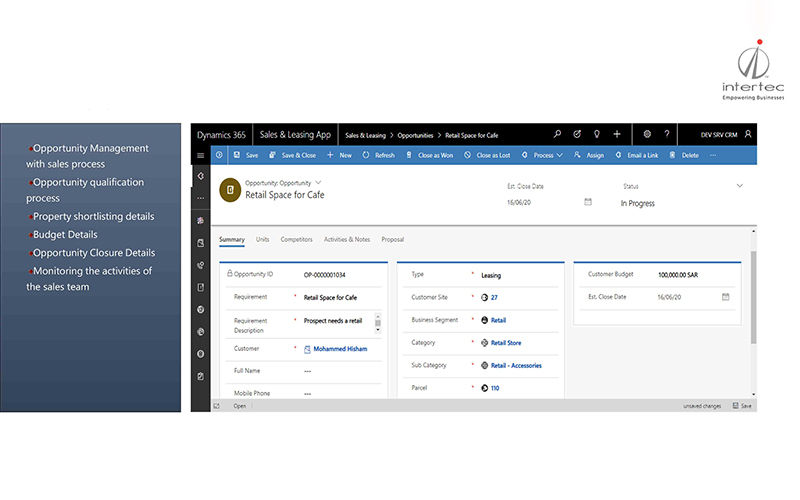
Task: Open the settings gear icon
Action: (x=647, y=134)
